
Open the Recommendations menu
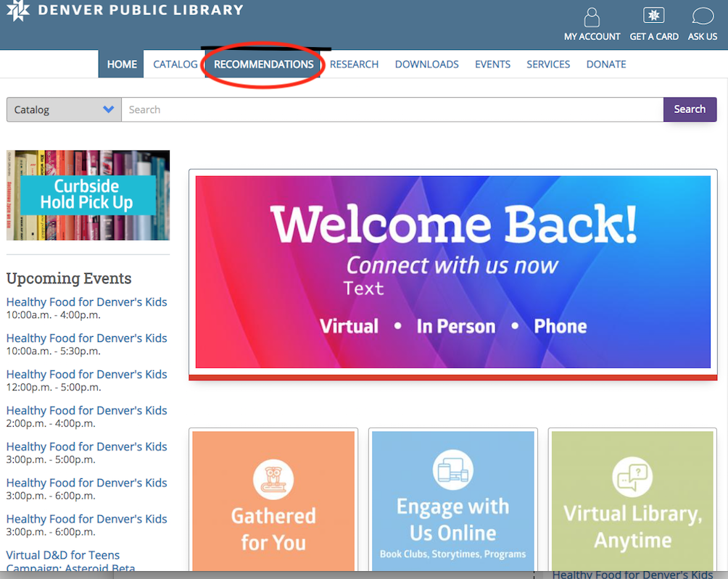click(x=263, y=64)
